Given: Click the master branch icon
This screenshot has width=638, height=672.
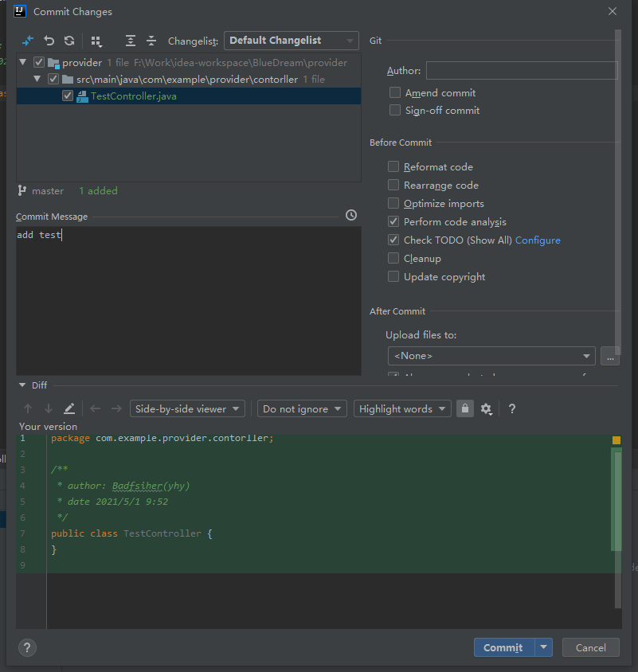Looking at the screenshot, I should tap(22, 191).
